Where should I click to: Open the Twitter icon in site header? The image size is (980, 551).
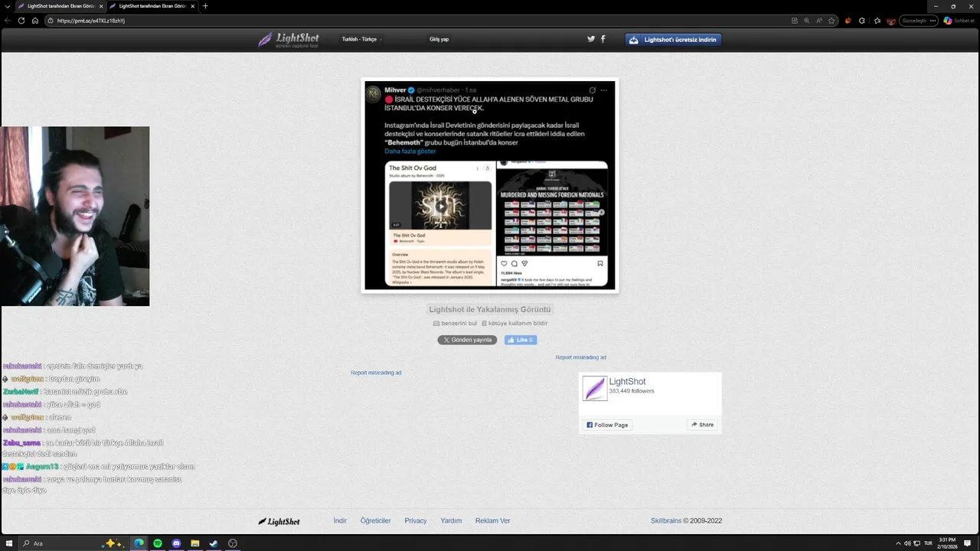click(591, 39)
